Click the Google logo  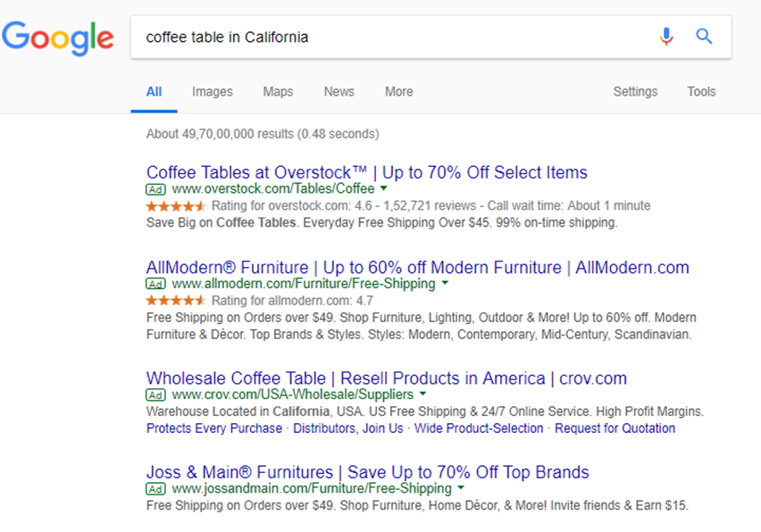[58, 37]
